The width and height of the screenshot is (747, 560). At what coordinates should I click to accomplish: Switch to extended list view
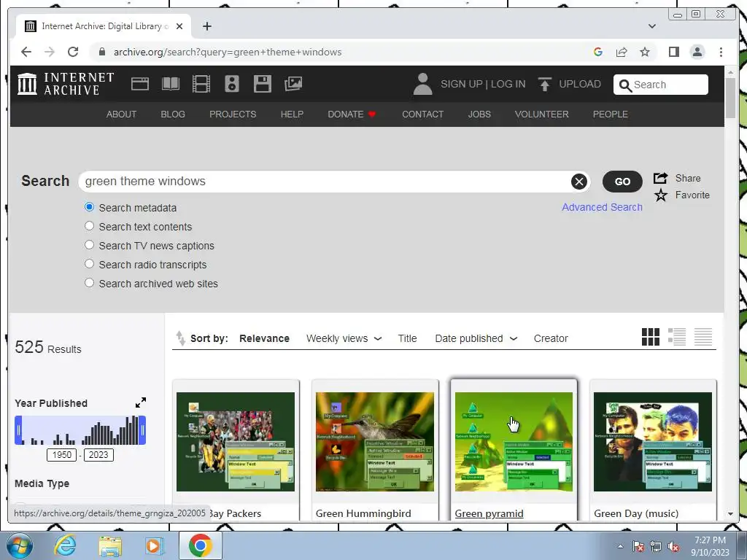click(677, 337)
